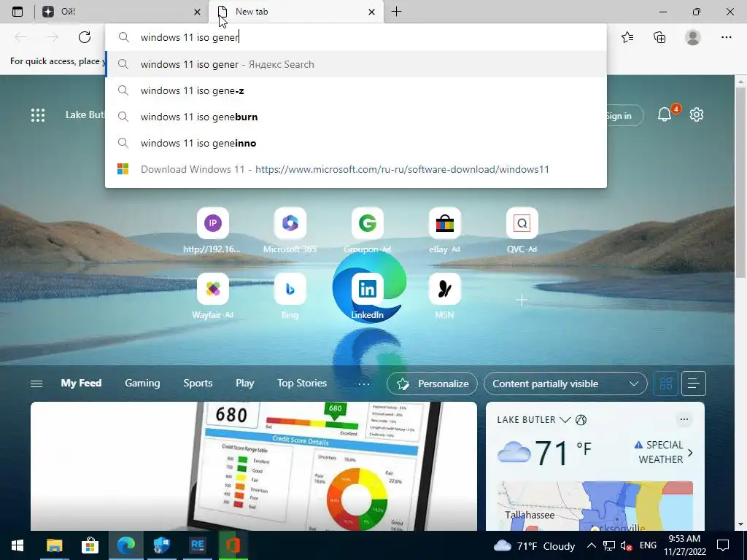The width and height of the screenshot is (747, 560).
Task: Pick 'windows 11 iso geneinno' suggestion
Action: (356, 143)
